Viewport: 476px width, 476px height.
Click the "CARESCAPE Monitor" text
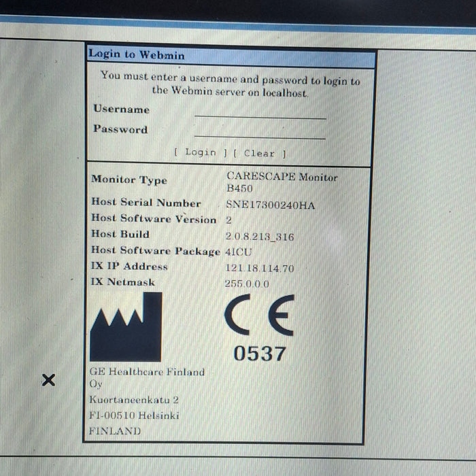point(282,176)
